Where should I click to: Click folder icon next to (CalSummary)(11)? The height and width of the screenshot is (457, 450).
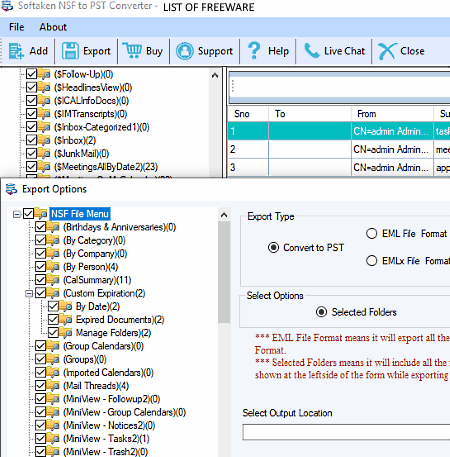[53, 280]
